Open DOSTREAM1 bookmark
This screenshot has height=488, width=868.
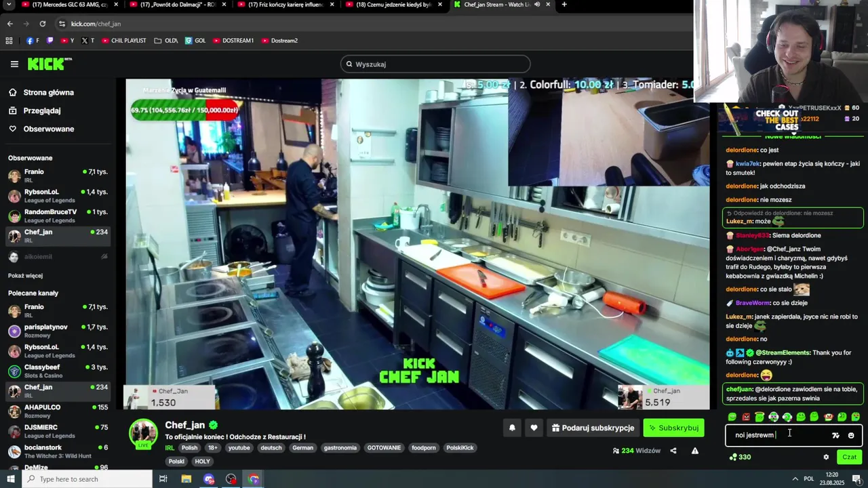pyautogui.click(x=233, y=41)
